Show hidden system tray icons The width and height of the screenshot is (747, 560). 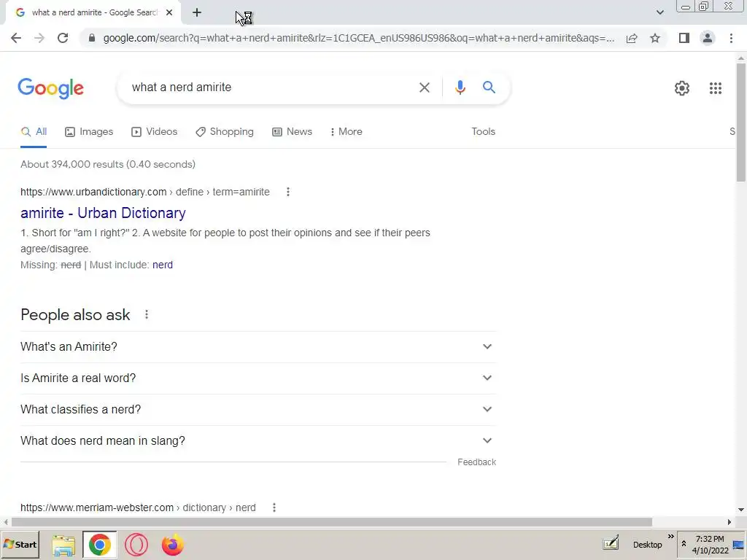(x=684, y=544)
